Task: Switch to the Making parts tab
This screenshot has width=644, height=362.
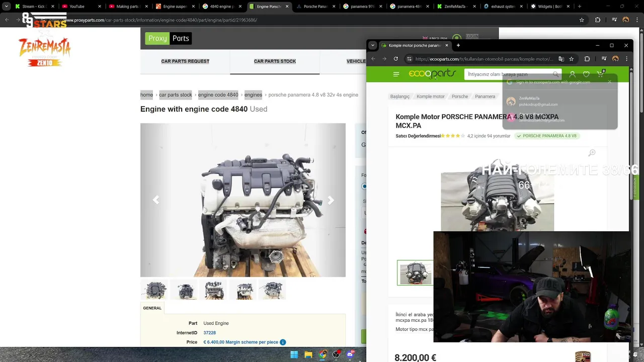Action: 128,7
